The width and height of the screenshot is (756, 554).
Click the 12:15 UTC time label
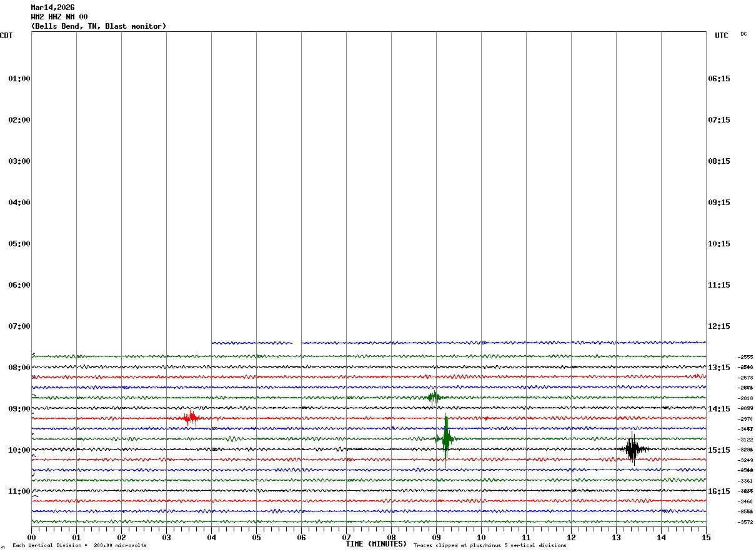(x=719, y=326)
